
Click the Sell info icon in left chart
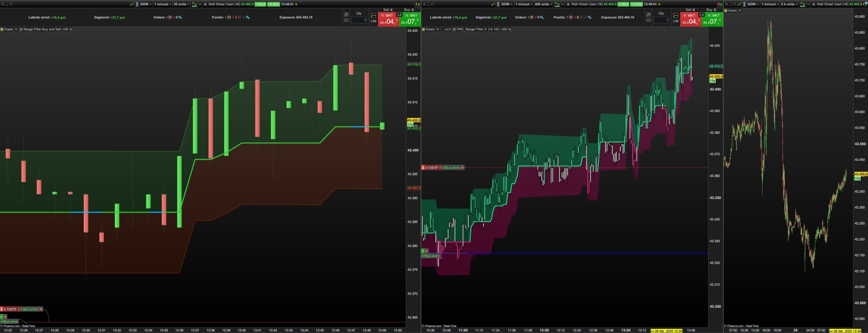391,10
